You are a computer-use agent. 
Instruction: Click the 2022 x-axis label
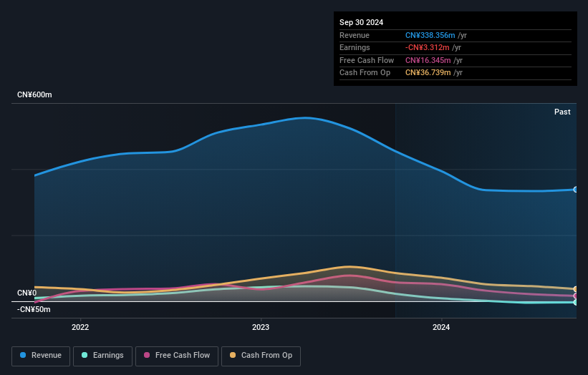coord(80,327)
